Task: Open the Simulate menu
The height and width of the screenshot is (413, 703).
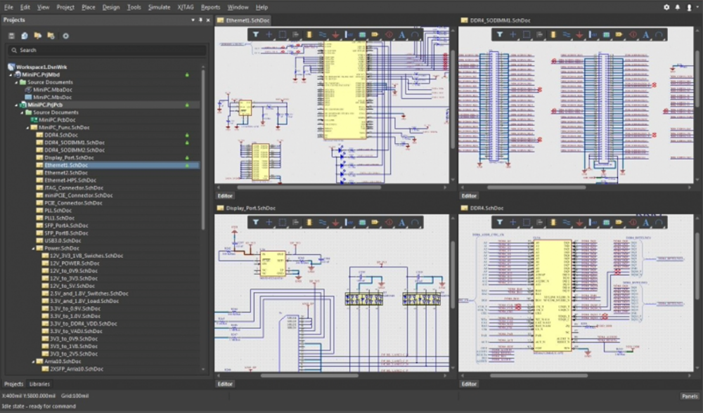Action: (159, 7)
